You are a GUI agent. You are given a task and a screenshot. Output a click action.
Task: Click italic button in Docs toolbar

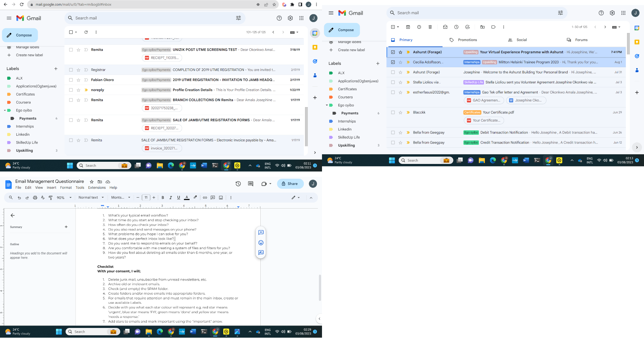coord(170,198)
